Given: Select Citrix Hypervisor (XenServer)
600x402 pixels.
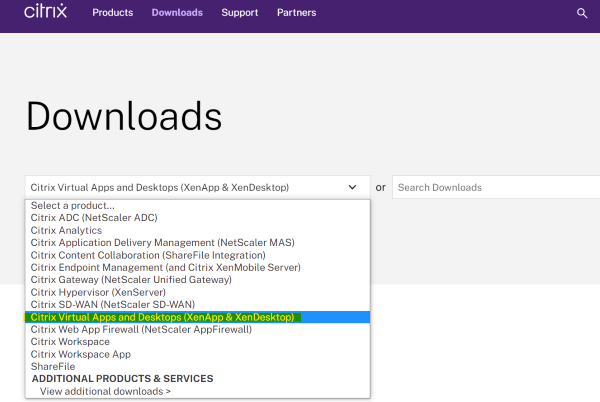Looking at the screenshot, I should pyautogui.click(x=197, y=292).
